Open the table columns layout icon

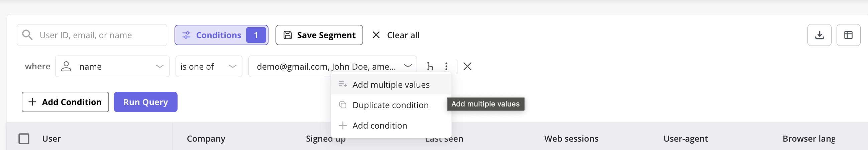pyautogui.click(x=848, y=35)
